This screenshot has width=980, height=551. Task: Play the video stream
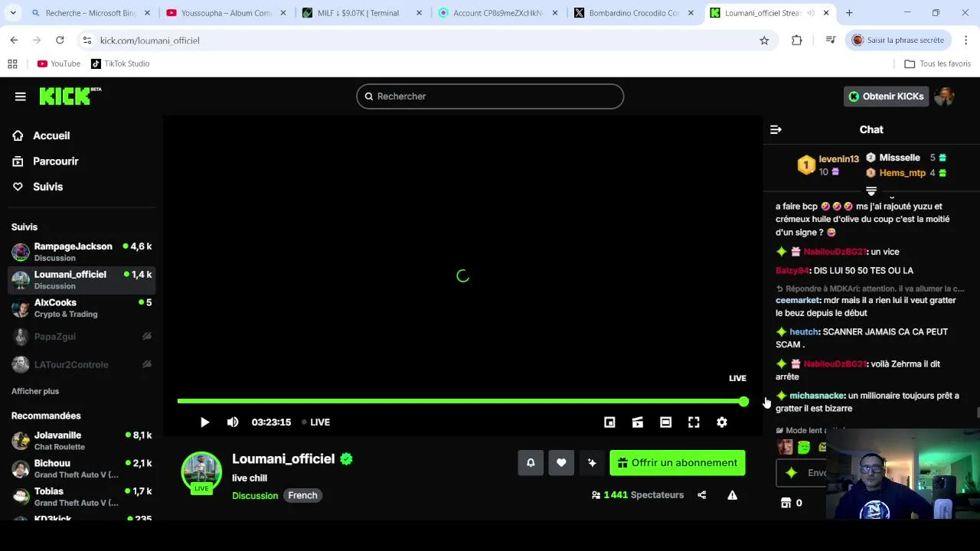pos(204,422)
